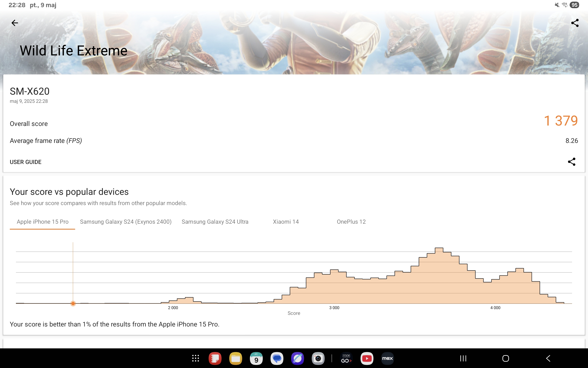This screenshot has height=368, width=588.
Task: Switch to the Xiaomi 14 tab
Action: (x=286, y=222)
